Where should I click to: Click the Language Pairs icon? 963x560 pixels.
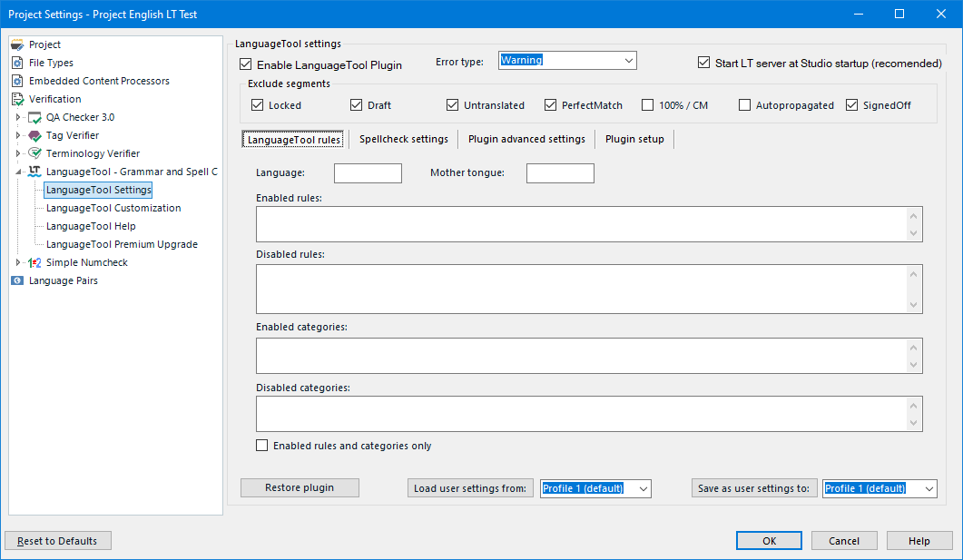coord(17,280)
